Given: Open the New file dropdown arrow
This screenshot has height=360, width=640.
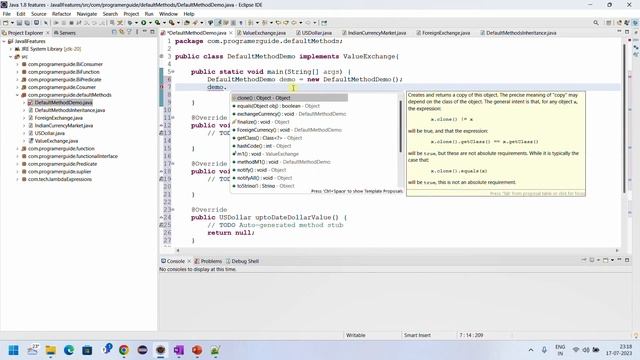Looking at the screenshot, I should [x=12, y=23].
